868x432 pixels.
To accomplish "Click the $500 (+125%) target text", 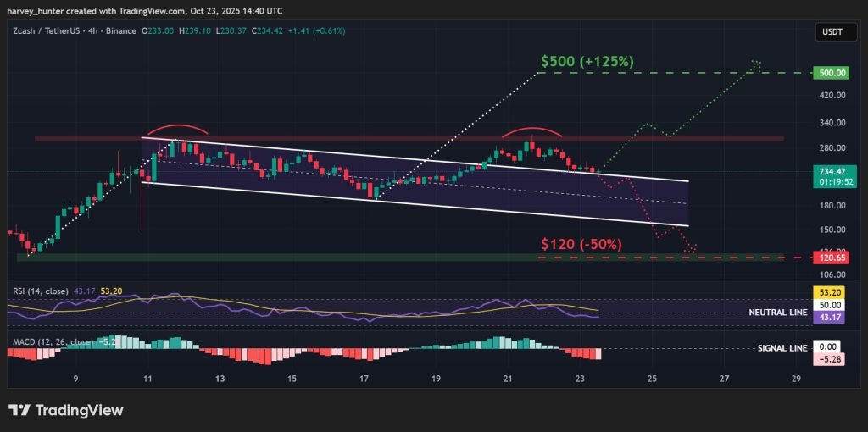I will (587, 62).
